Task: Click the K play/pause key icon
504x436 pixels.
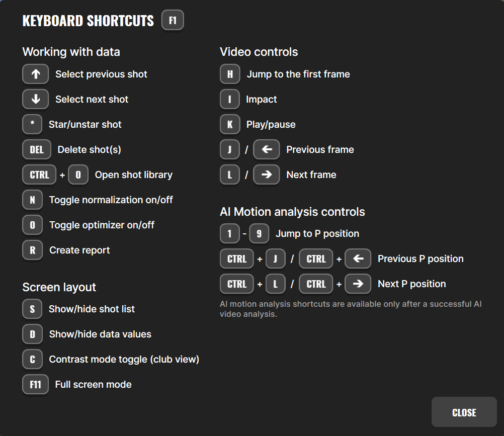Action: 230,124
